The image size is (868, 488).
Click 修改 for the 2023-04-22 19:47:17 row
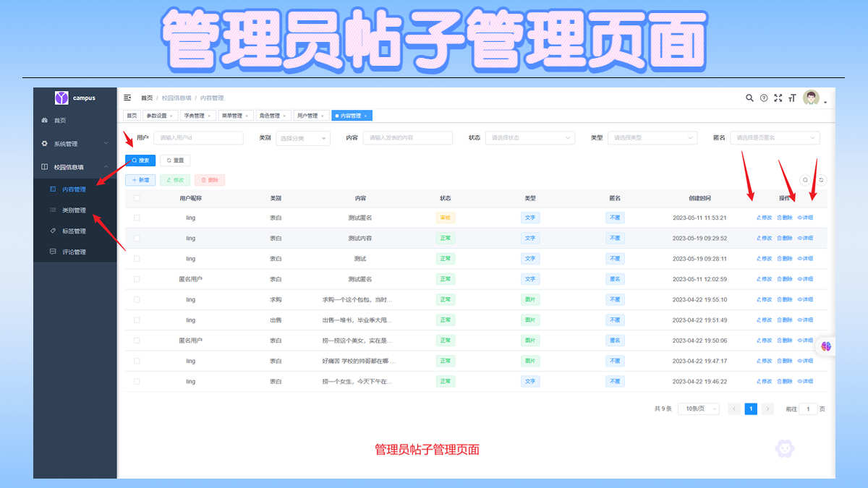point(764,361)
